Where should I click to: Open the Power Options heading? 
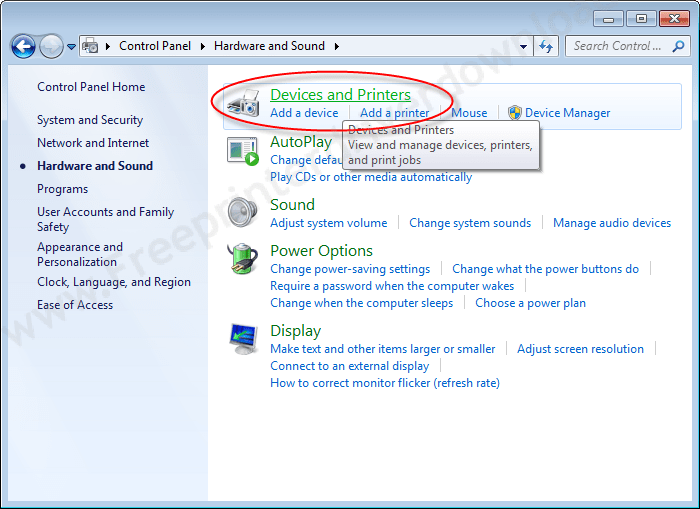point(321,251)
